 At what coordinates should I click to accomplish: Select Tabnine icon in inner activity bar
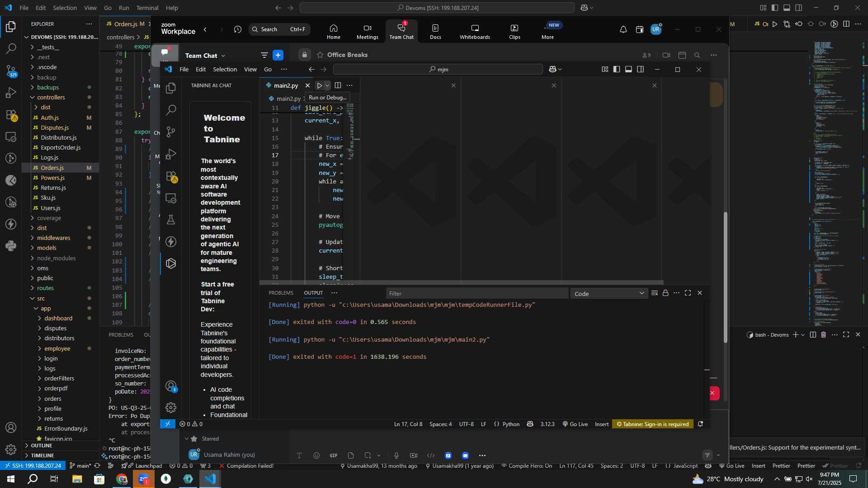(x=171, y=263)
